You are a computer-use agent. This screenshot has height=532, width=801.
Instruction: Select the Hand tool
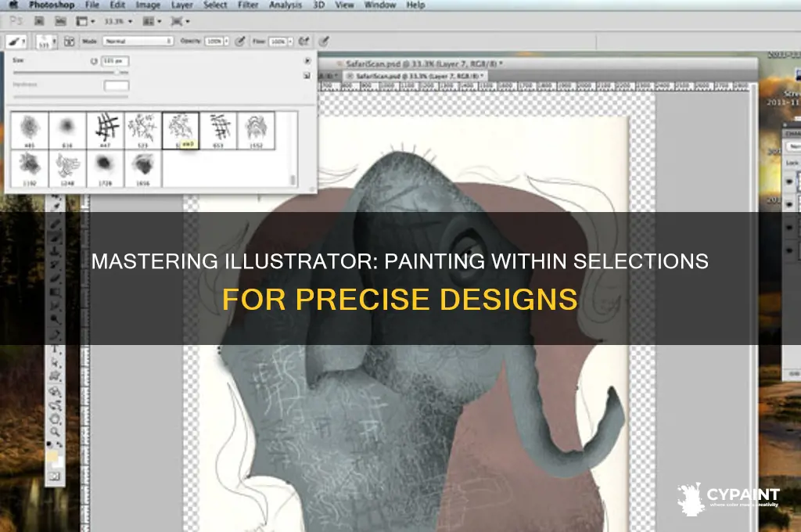coord(55,419)
